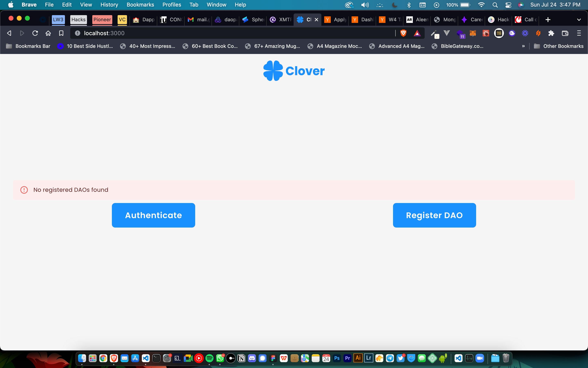Open the Window menu
This screenshot has width=588, height=368.
[216, 5]
